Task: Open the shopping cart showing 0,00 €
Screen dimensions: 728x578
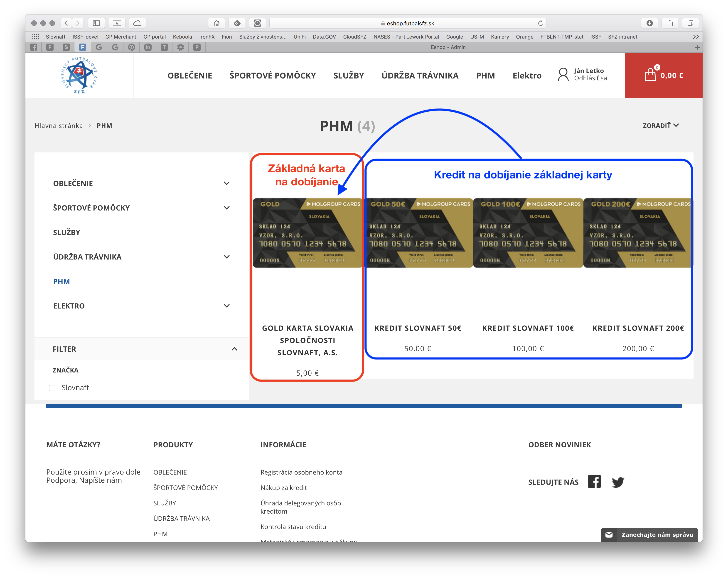Action: pos(664,75)
